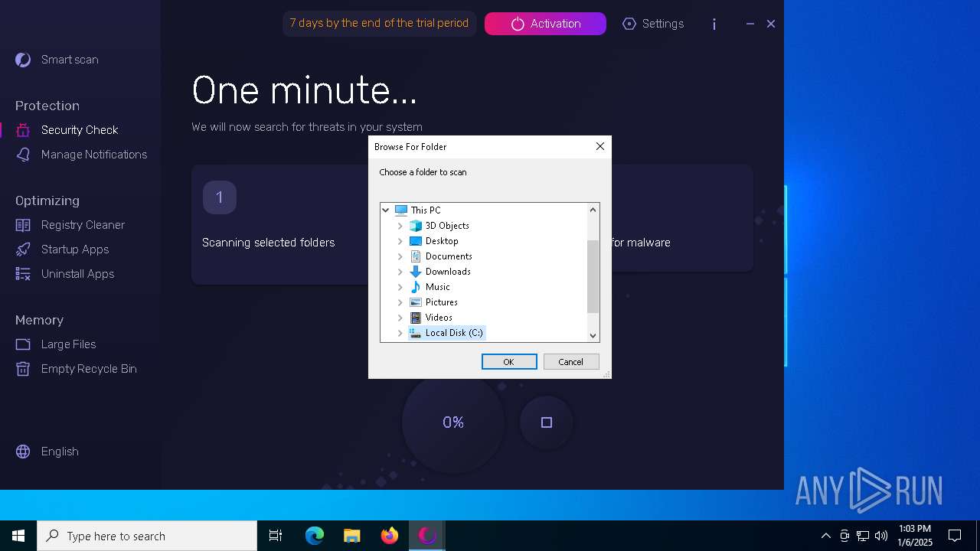Expand the Desktop folder node

[400, 241]
